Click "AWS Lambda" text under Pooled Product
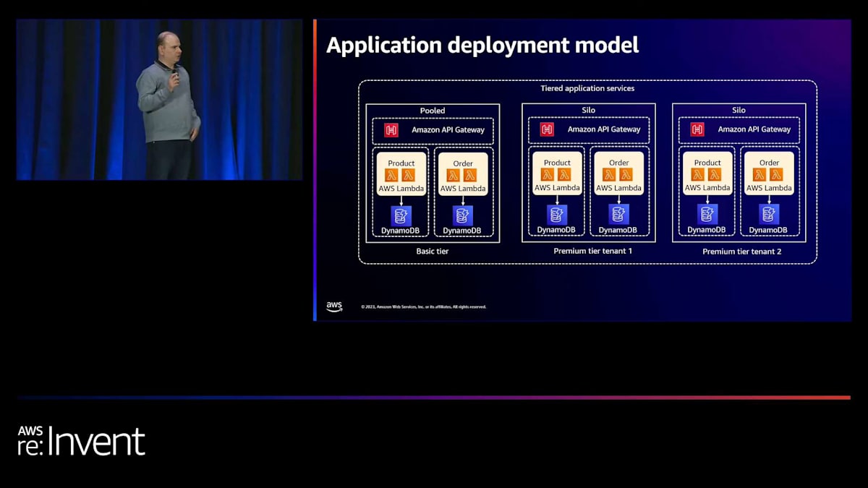This screenshot has height=488, width=868. 401,189
